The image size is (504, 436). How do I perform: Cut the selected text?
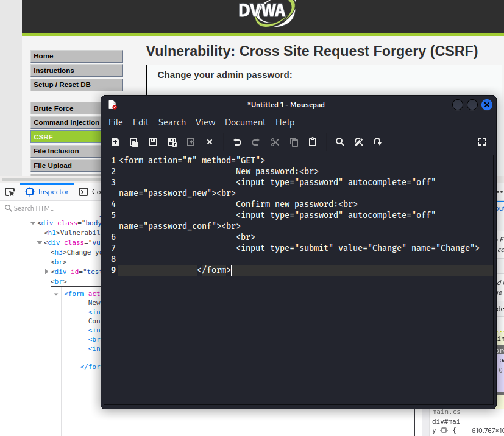pos(275,142)
